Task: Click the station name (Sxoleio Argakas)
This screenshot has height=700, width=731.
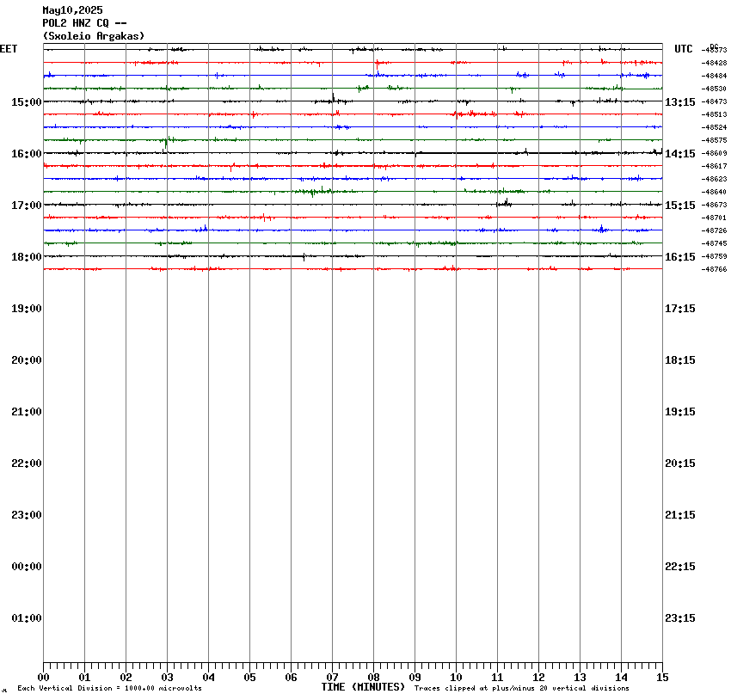Action: (94, 36)
